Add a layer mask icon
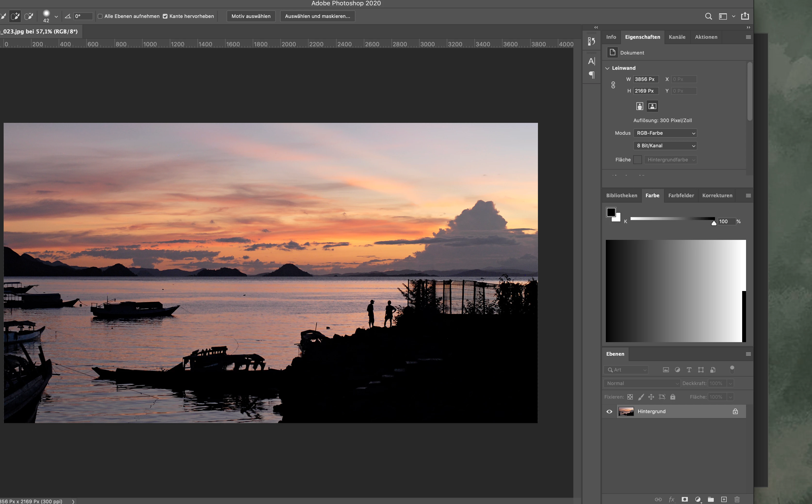Screen dimensions: 812x504 (685, 499)
